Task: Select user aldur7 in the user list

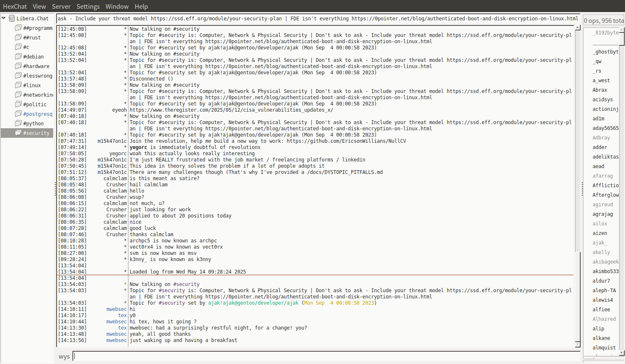Action: coord(601,281)
